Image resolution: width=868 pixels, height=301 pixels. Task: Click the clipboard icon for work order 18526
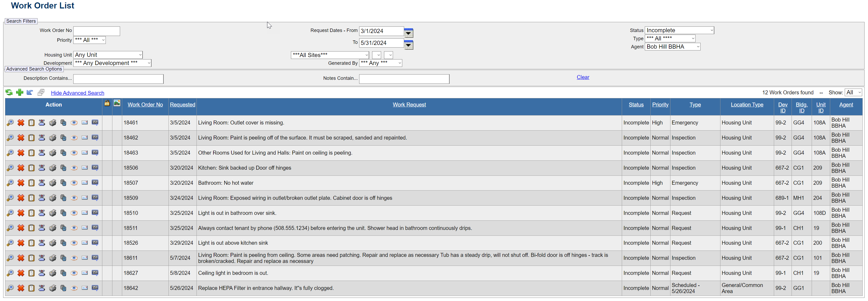(x=31, y=243)
